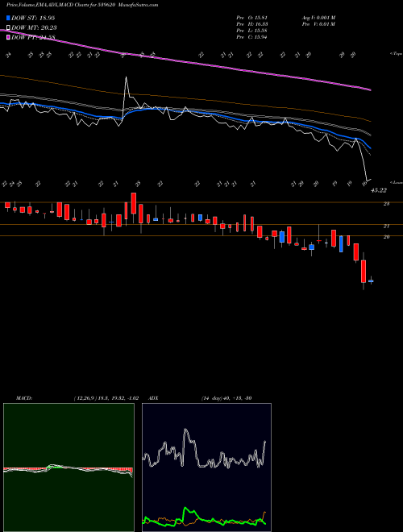Click the 20 price level label
403x532 pixels.
[386, 237]
